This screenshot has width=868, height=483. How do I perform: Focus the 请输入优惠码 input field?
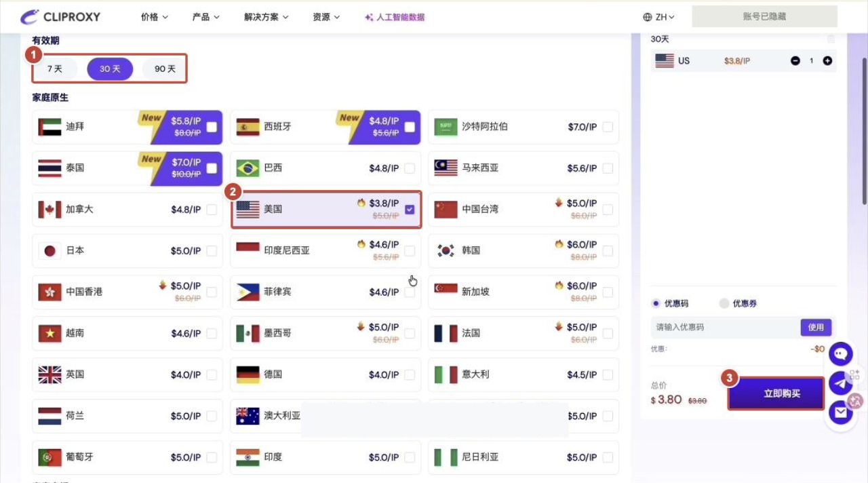726,328
